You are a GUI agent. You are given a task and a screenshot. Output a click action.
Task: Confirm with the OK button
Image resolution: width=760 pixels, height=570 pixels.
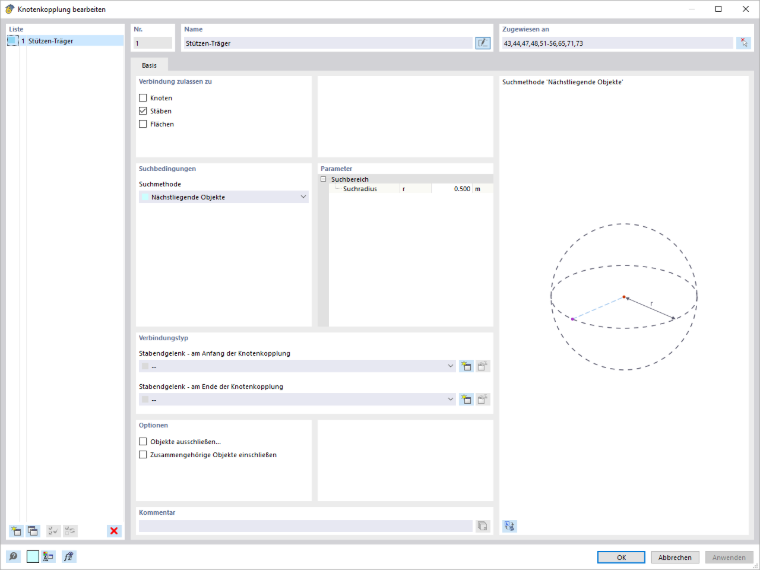click(621, 557)
